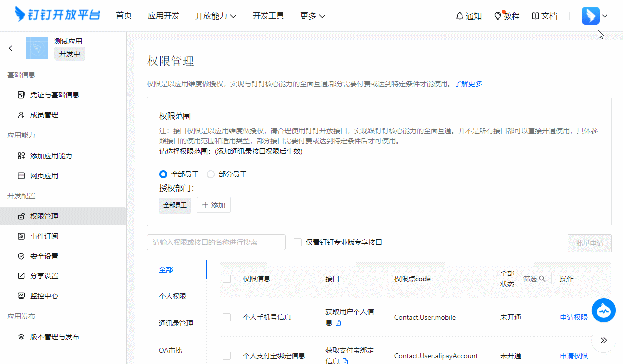Viewport: 623px width, 364px height.
Task: Expand the 开放能力 dropdown menu
Action: point(216,16)
